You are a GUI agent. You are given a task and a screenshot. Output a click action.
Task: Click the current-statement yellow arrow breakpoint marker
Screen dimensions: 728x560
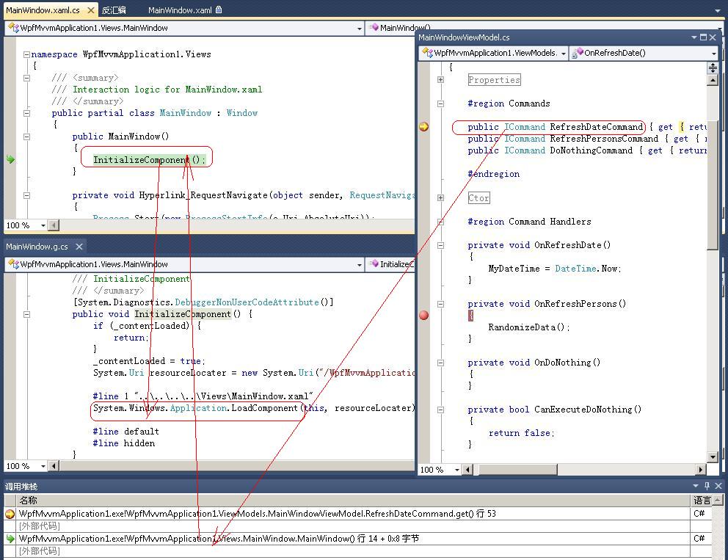[423, 127]
